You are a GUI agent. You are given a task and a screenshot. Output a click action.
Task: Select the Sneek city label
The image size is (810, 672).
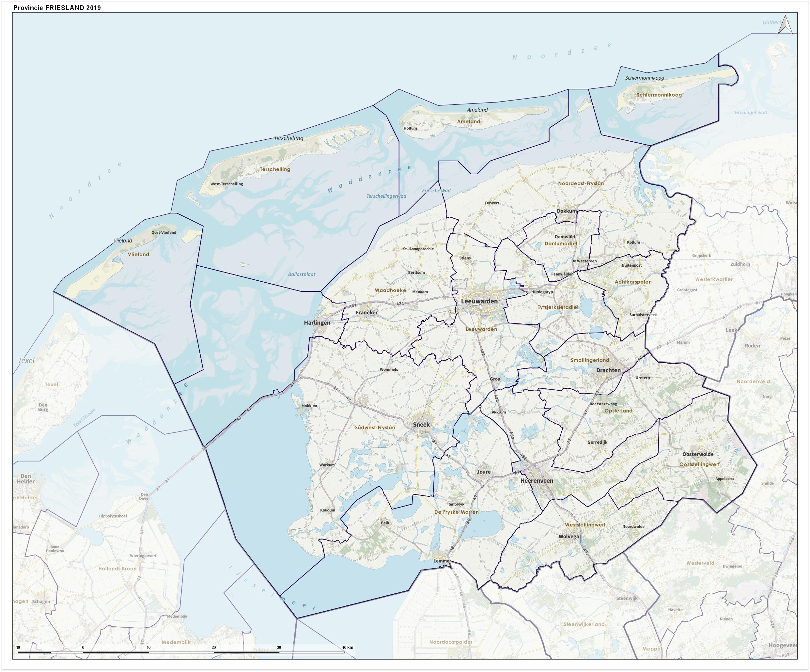(421, 424)
